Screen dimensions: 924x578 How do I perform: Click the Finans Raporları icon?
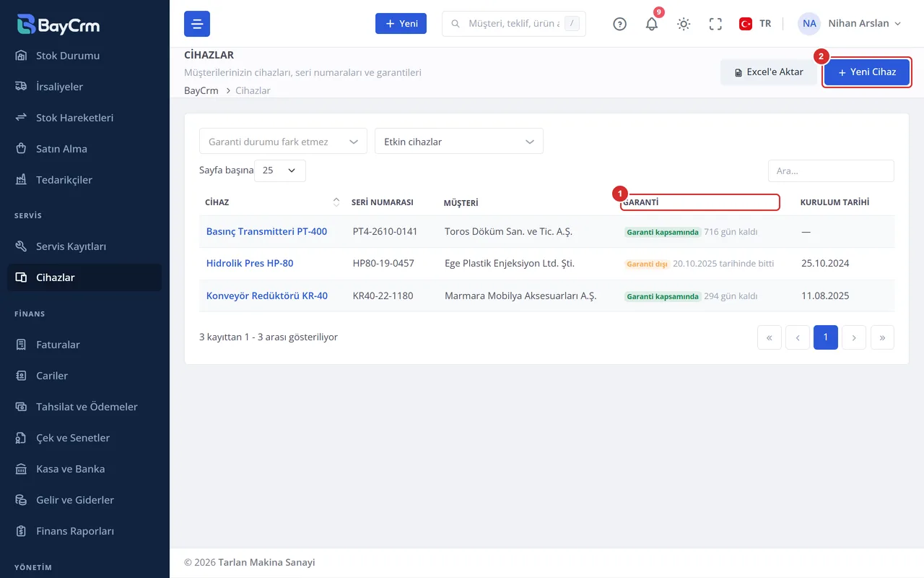click(22, 531)
